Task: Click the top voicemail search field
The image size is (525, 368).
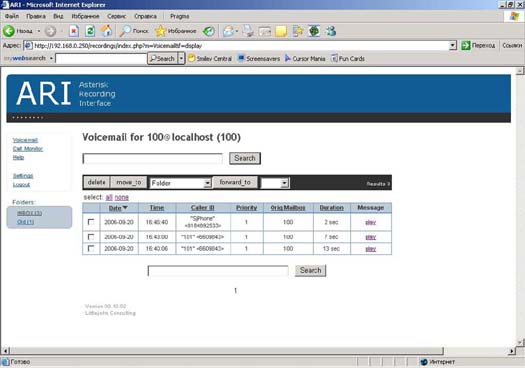Action: click(152, 158)
